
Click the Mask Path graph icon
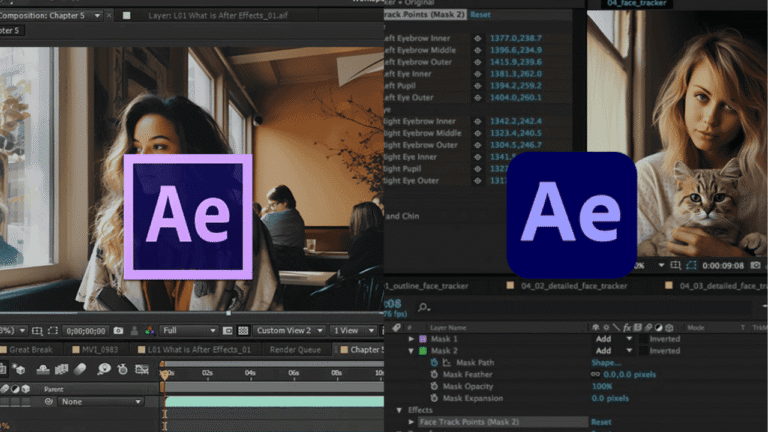447,362
